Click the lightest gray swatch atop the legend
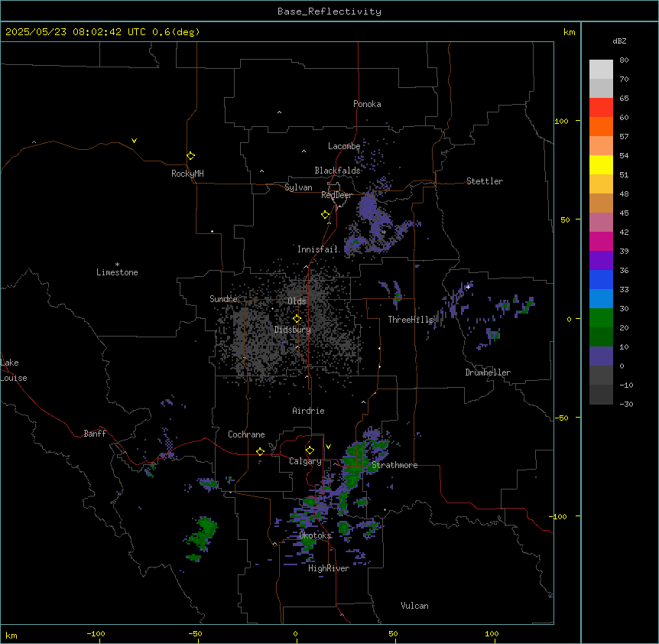The height and width of the screenshot is (644, 659). pos(601,70)
